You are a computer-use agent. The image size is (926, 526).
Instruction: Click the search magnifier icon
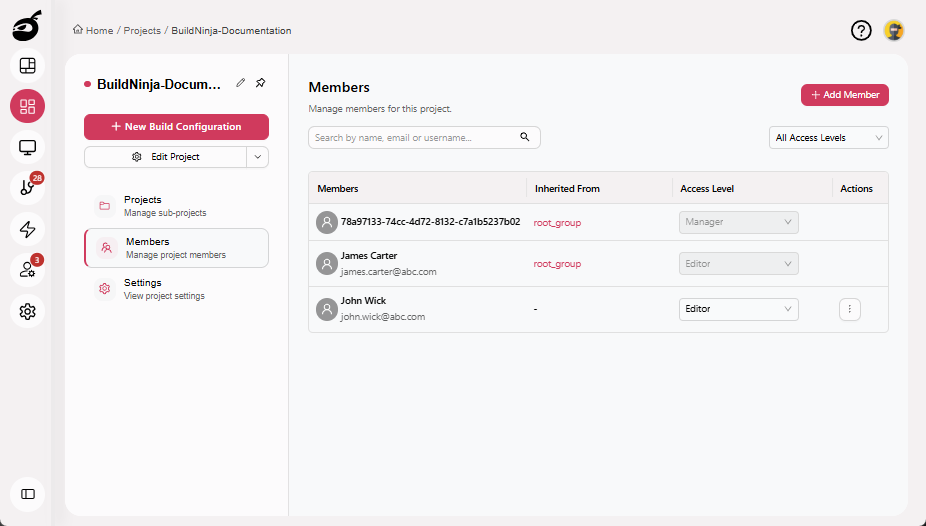pos(524,137)
